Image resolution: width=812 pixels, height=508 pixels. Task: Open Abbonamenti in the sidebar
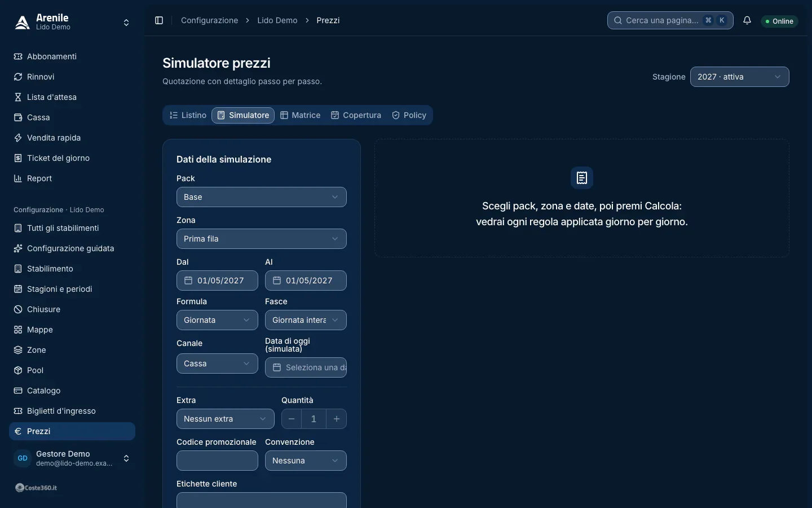72,56
